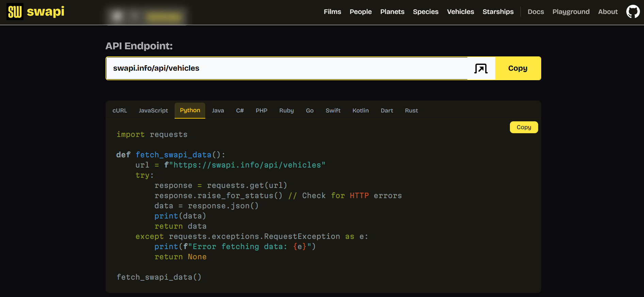Switch to the cURL tab
644x297 pixels.
(x=120, y=110)
